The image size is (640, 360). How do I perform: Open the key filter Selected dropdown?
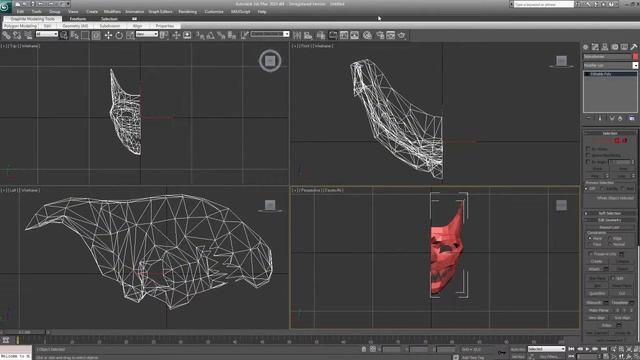546,349
